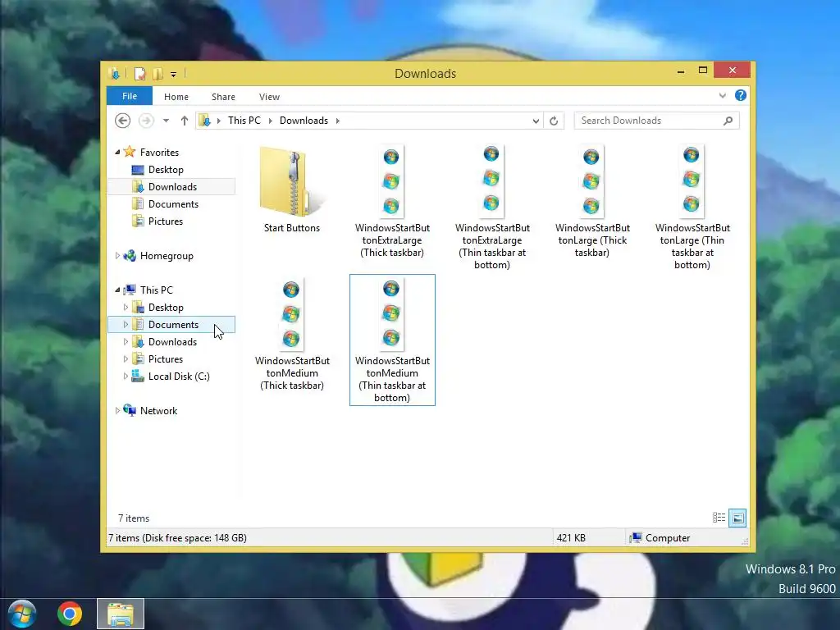Switch to Details view layout
Image resolution: width=840 pixels, height=630 pixels.
[x=719, y=518]
